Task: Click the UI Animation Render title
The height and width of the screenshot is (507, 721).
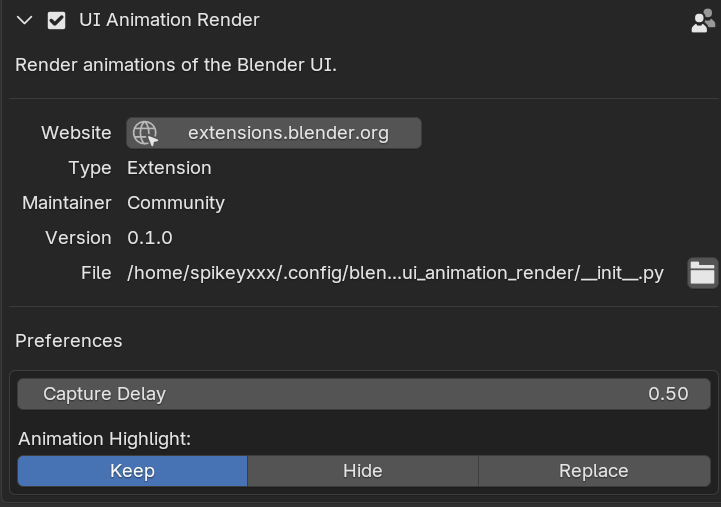Action: (x=169, y=20)
